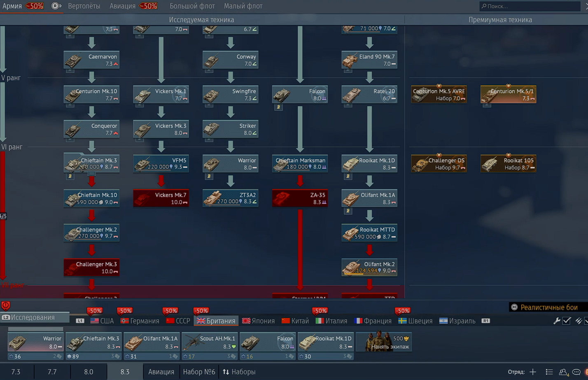Viewport: 588px width, 380px height.
Task: Select the locked ZA-35 anti-air vehicle
Action: tap(300, 198)
